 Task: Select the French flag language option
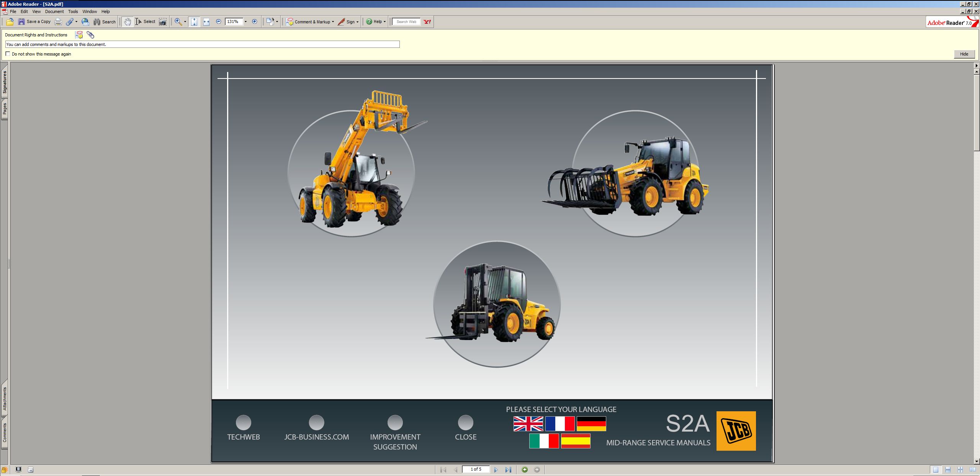560,424
